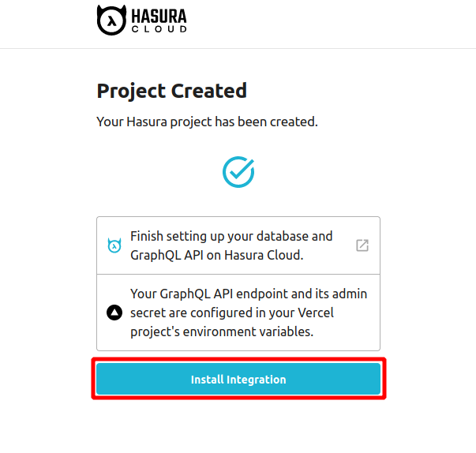This screenshot has width=476, height=453.
Task: Click the blue success checkmark icon
Action: coord(238,170)
